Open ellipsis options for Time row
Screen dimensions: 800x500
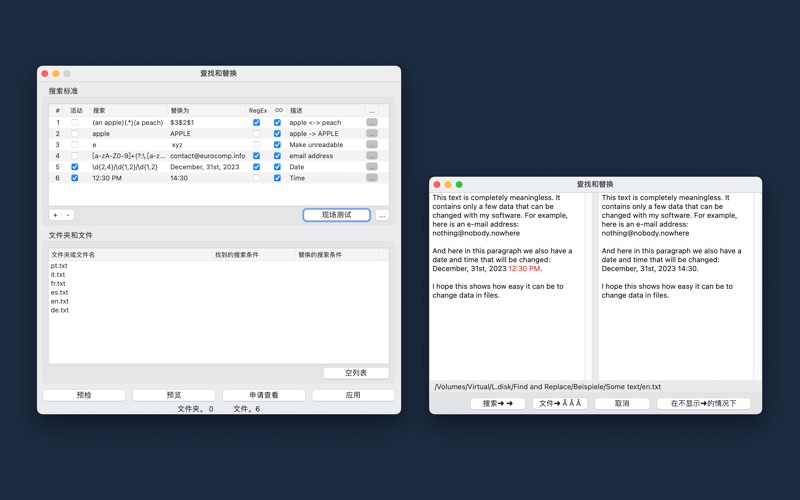coord(372,178)
